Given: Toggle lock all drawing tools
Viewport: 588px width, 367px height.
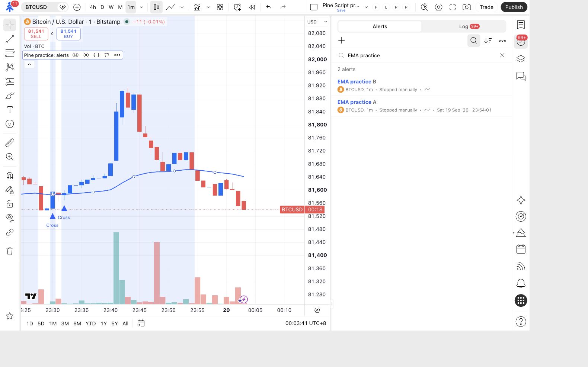Looking at the screenshot, I should point(10,204).
